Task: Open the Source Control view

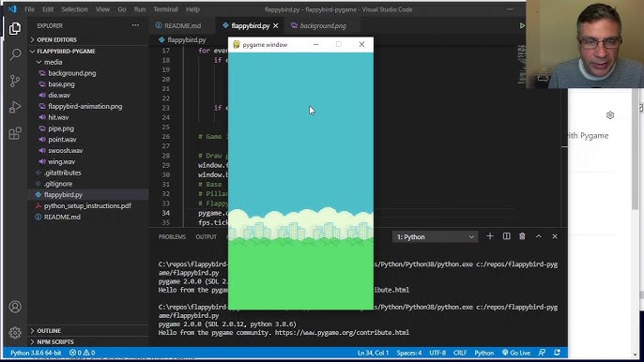Action: coord(15,81)
